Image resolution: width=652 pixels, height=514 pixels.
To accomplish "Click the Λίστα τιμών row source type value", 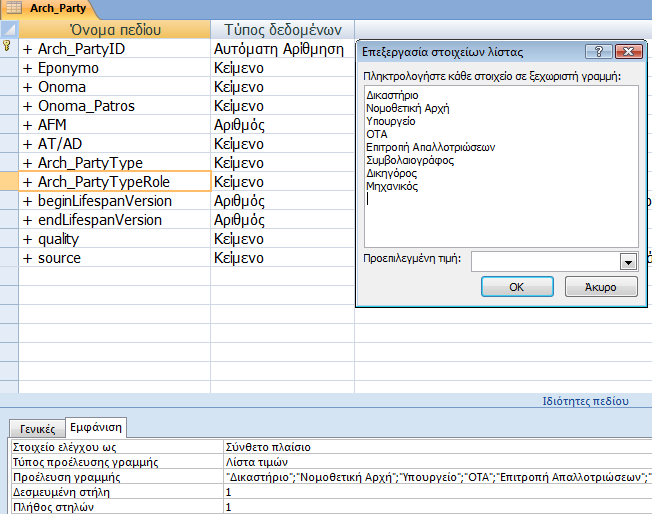I will point(437,462).
